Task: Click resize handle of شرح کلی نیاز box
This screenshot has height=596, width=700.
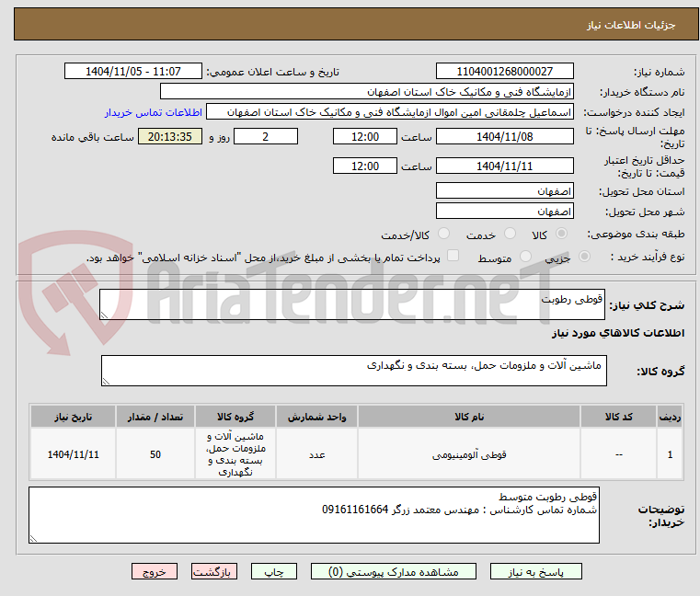Action: coord(104,315)
